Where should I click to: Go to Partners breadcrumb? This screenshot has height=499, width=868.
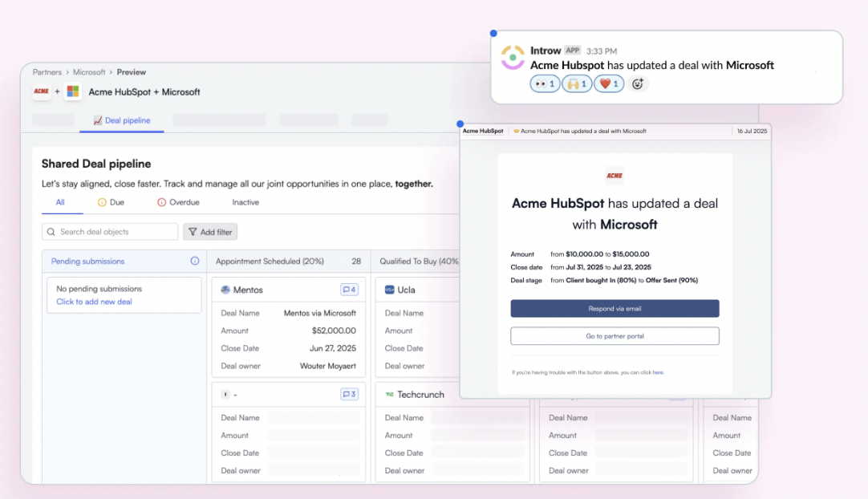[x=47, y=72]
